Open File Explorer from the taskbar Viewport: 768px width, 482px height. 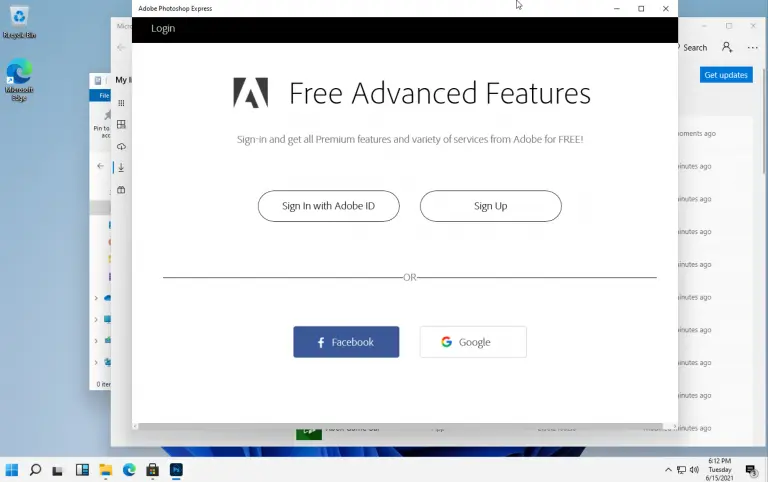[x=105, y=470]
